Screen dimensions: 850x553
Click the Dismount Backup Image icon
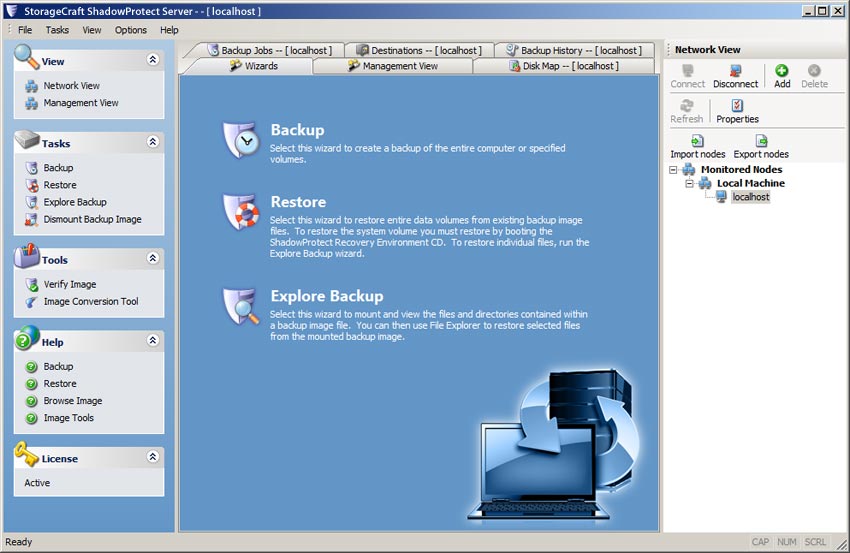pos(31,220)
